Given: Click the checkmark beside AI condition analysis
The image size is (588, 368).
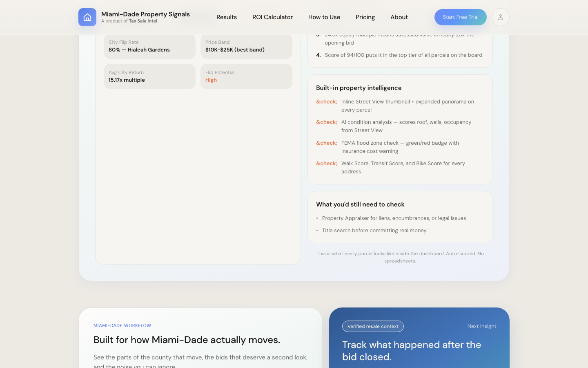Looking at the screenshot, I should coord(326,122).
